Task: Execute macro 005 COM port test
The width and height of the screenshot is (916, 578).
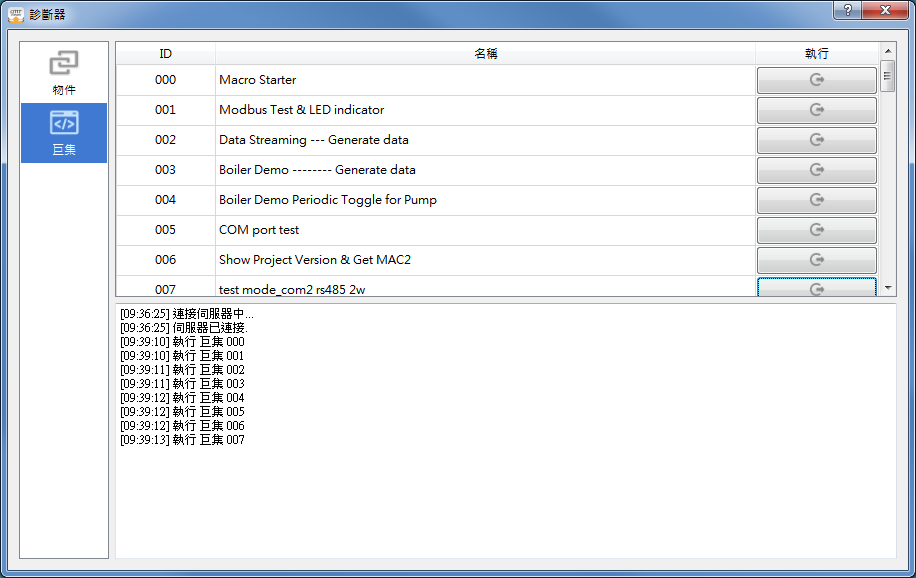Action: 816,231
